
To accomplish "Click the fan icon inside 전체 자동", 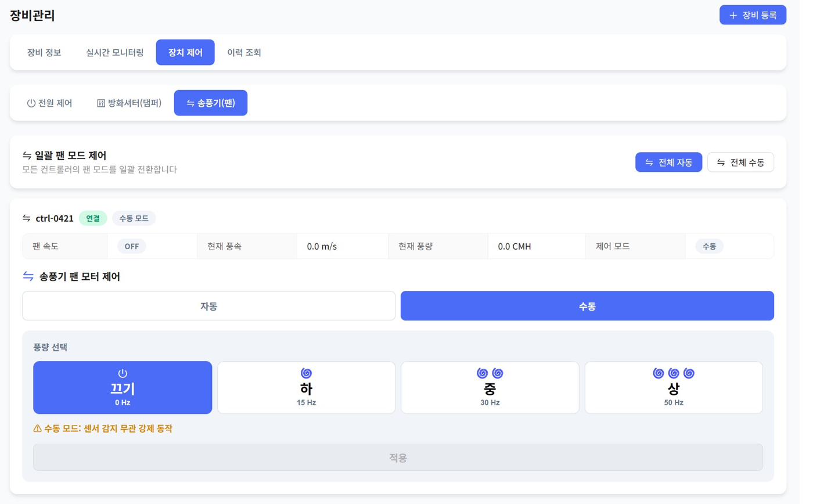I will pos(649,163).
